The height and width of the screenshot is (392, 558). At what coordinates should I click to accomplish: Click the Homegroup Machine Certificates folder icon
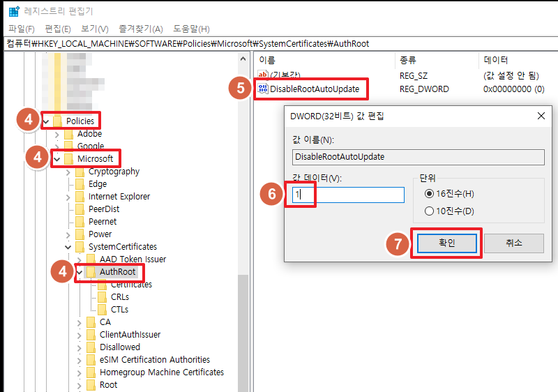click(91, 372)
